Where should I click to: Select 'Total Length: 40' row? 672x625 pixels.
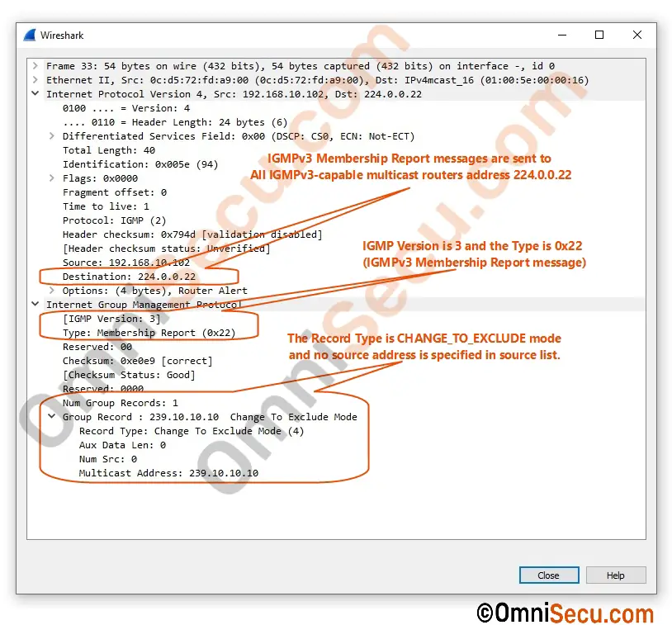click(109, 150)
